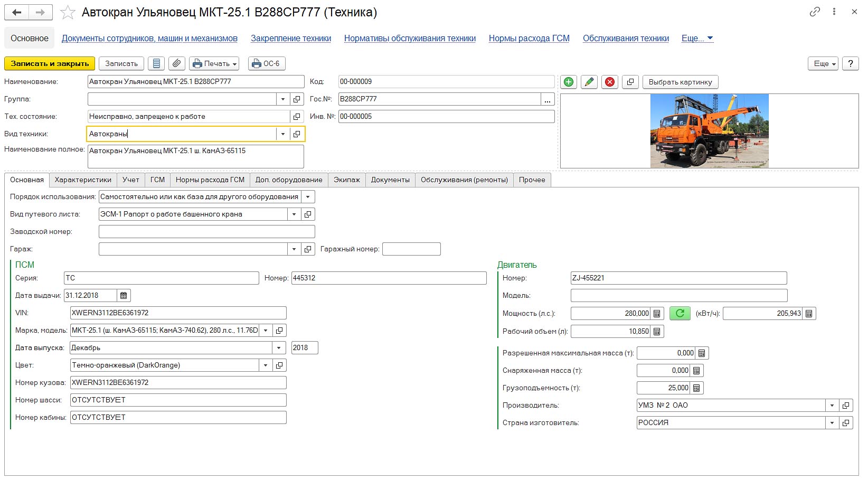The image size is (868, 480).
Task: Open the three-dot window menu
Action: (x=834, y=12)
